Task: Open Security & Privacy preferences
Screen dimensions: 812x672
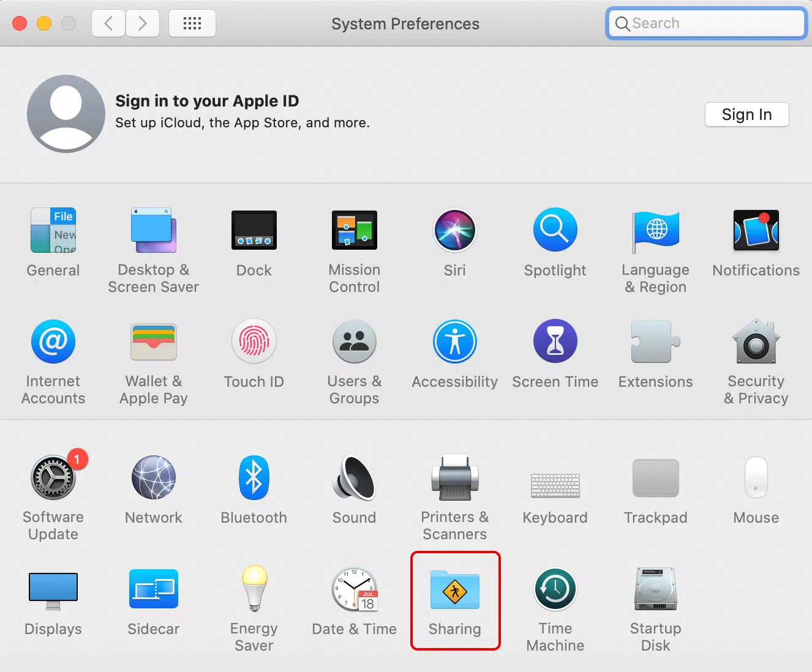Action: [756, 342]
